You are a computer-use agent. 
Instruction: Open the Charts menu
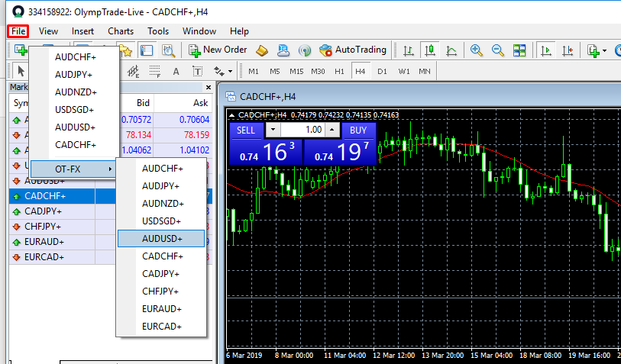(x=121, y=31)
